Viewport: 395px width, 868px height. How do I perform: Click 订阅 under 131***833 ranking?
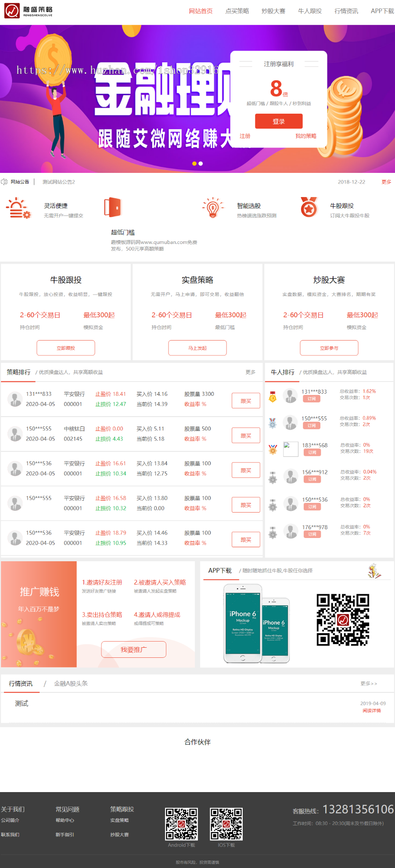point(312,399)
